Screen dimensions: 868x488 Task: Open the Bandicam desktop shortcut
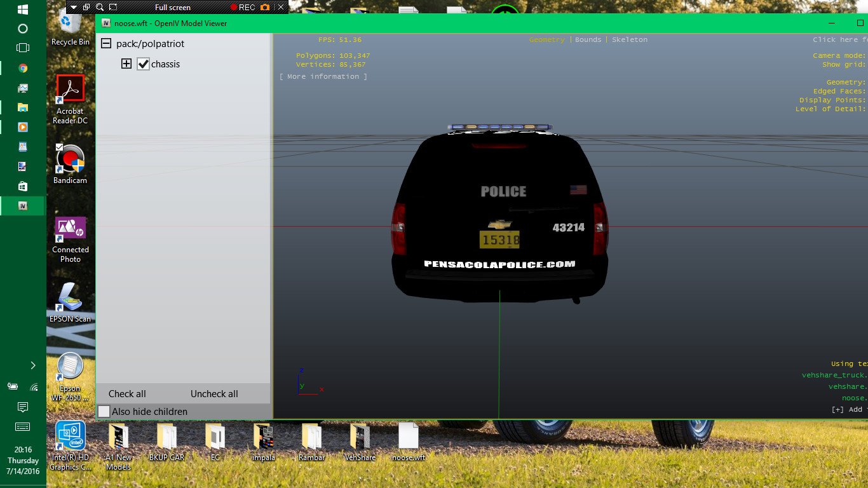click(x=70, y=165)
